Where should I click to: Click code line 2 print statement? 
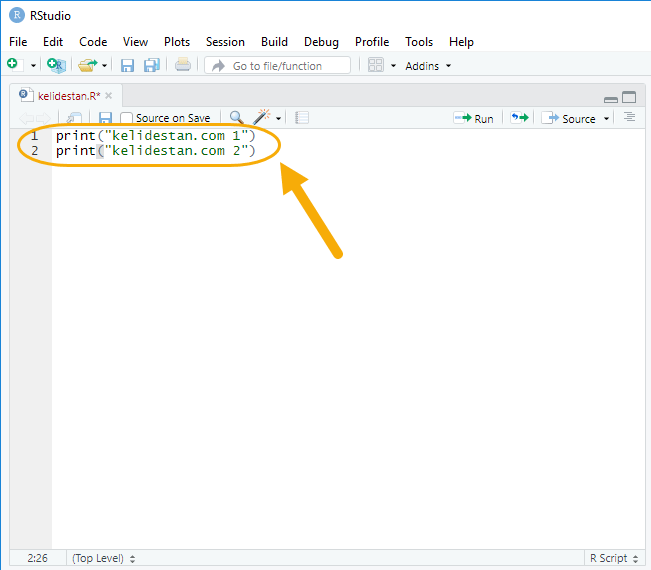(x=155, y=151)
